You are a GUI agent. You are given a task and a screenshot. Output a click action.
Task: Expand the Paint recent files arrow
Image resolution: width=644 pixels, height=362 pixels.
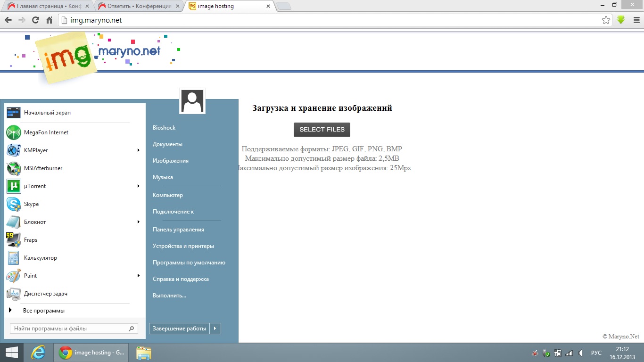click(x=139, y=276)
